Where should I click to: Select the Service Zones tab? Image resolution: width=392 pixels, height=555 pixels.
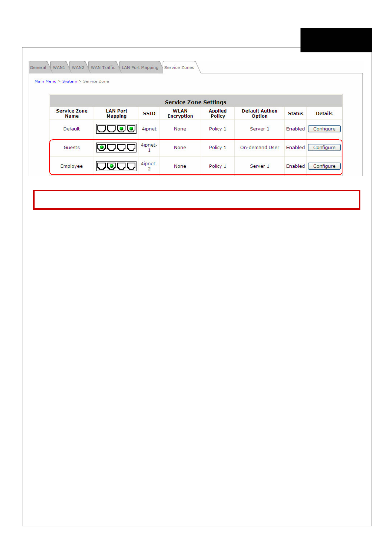pyautogui.click(x=179, y=68)
